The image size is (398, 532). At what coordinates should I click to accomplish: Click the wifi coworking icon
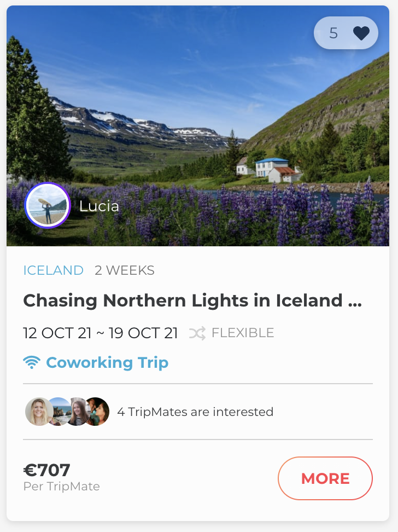click(x=32, y=362)
